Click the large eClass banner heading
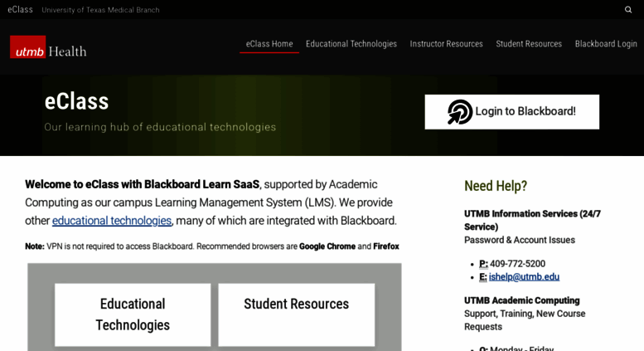644x351 pixels. (x=76, y=101)
